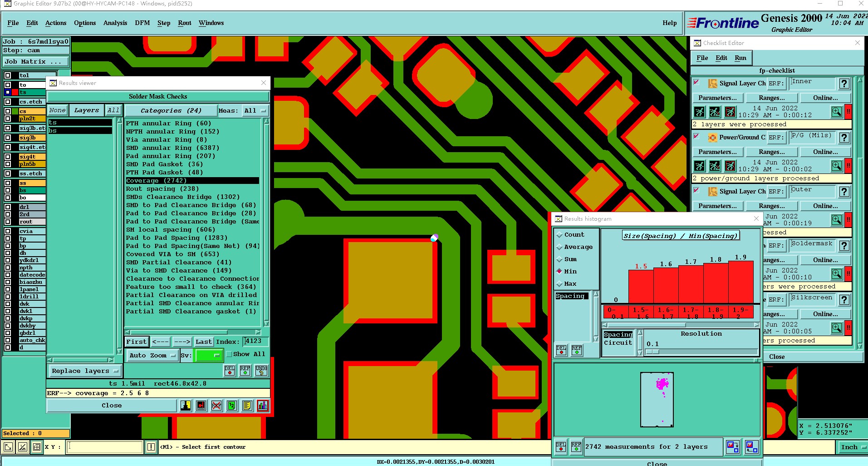Open the results histogram bar chart icon
The width and height of the screenshot is (868, 466).
click(263, 406)
